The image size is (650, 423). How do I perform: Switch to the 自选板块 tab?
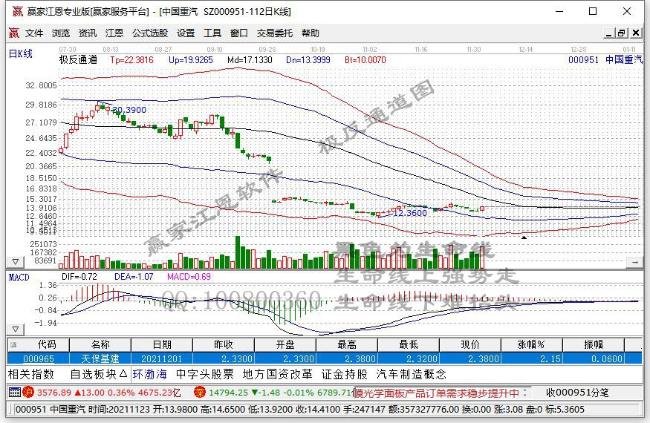coord(98,374)
